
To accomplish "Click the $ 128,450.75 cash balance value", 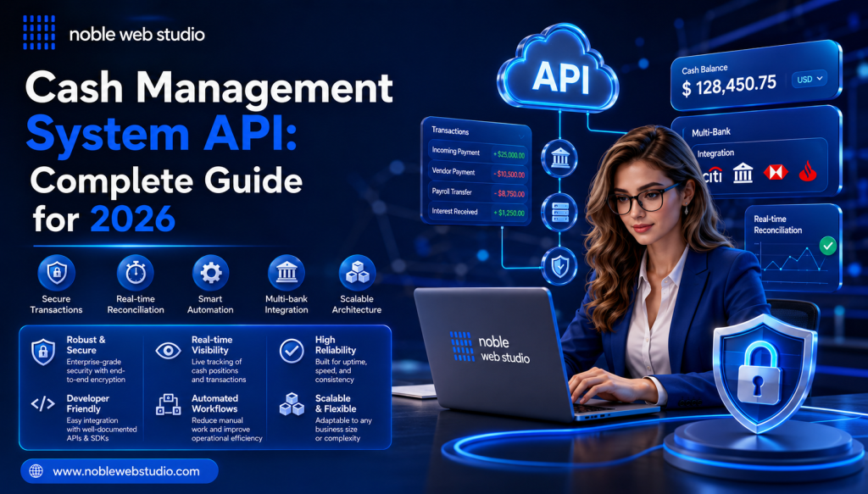I will [728, 86].
